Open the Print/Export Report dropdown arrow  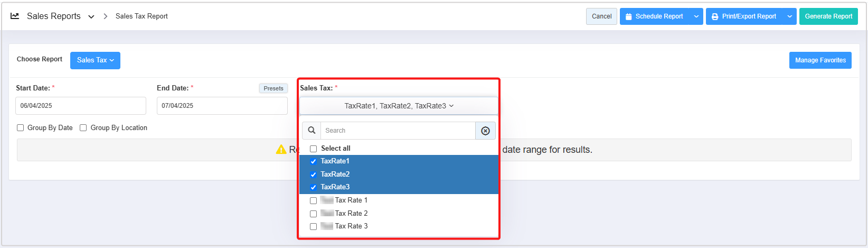point(789,16)
